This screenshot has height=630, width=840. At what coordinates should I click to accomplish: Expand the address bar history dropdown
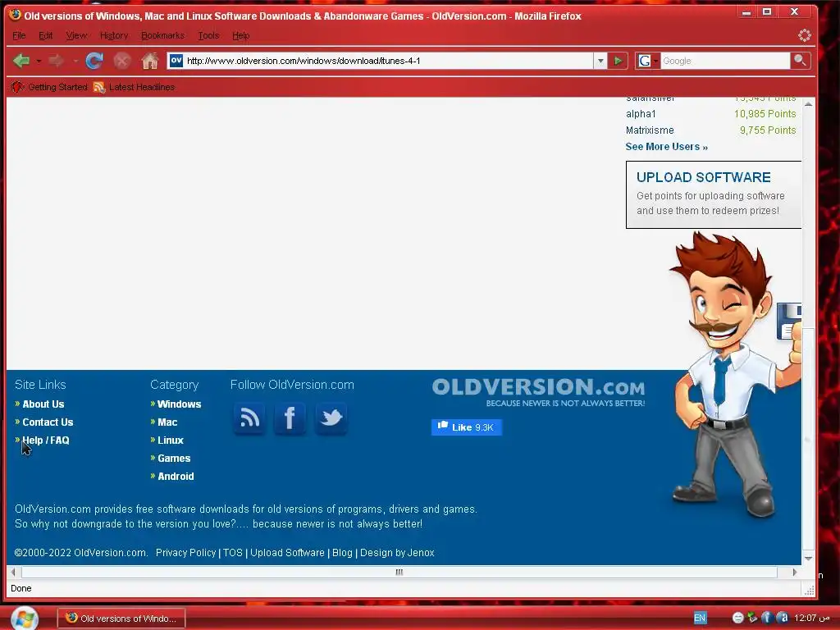click(600, 61)
